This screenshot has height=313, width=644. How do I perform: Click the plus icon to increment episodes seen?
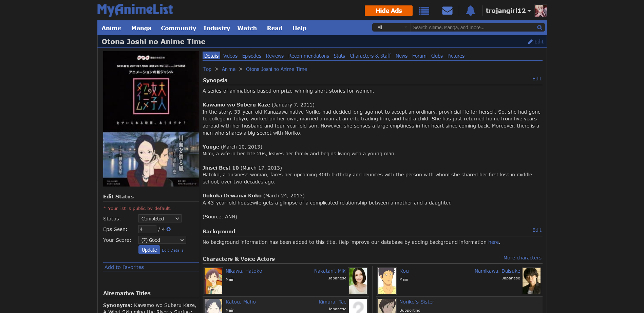point(169,230)
